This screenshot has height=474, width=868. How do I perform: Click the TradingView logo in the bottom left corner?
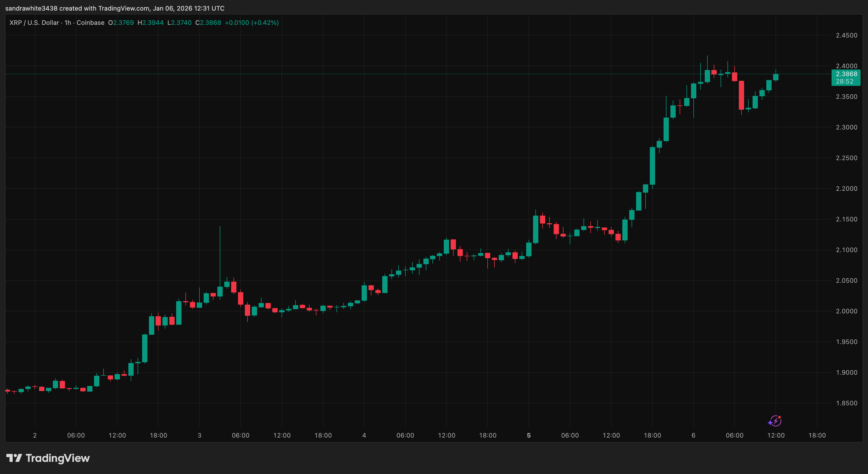click(x=47, y=458)
